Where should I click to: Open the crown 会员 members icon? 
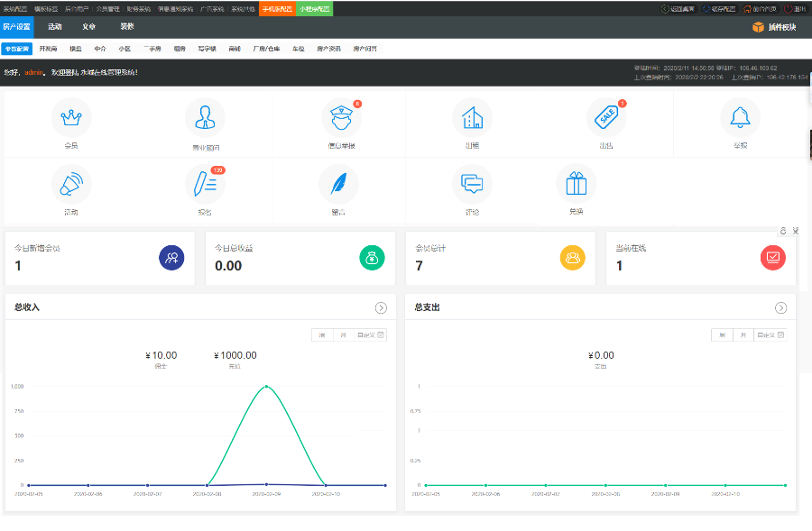point(70,118)
